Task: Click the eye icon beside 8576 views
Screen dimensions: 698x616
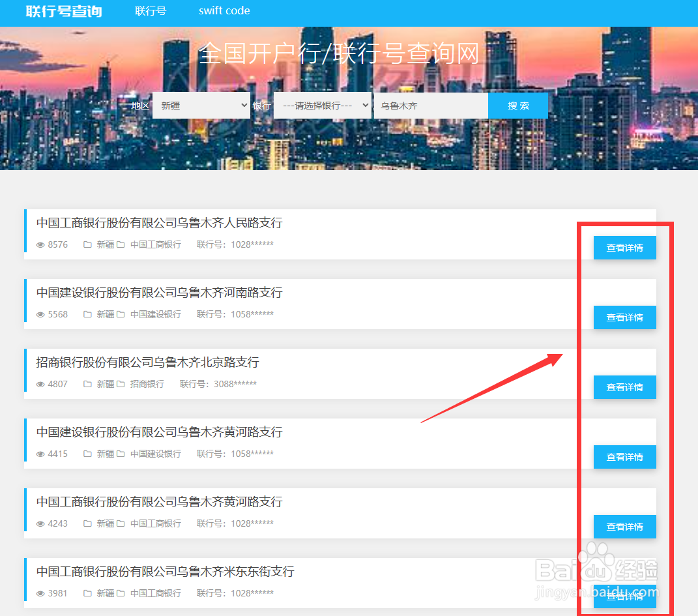Action: [40, 245]
